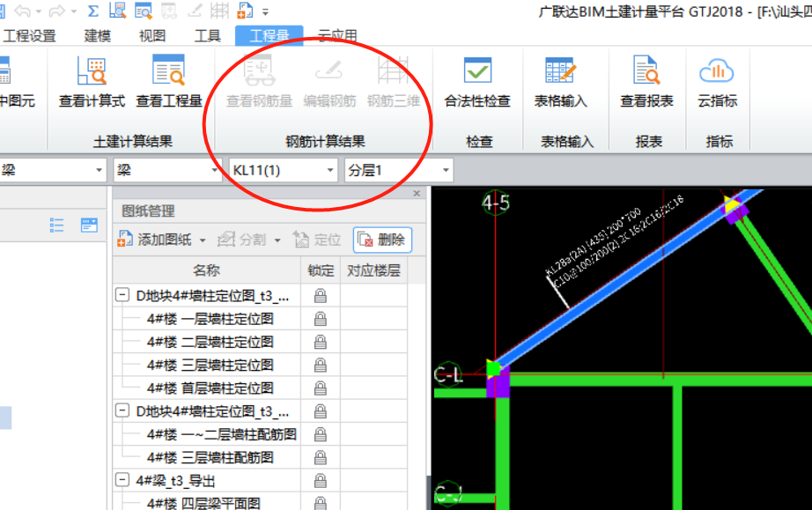812x510 pixels.
Task: Open 查看工程量 in the ribbon
Action: click(169, 82)
